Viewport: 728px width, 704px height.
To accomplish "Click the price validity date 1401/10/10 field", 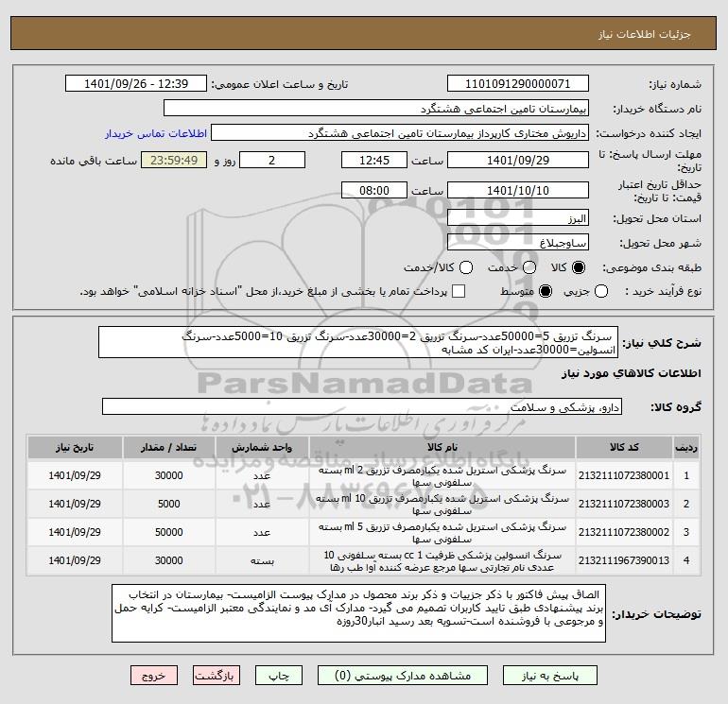I will 518,191.
